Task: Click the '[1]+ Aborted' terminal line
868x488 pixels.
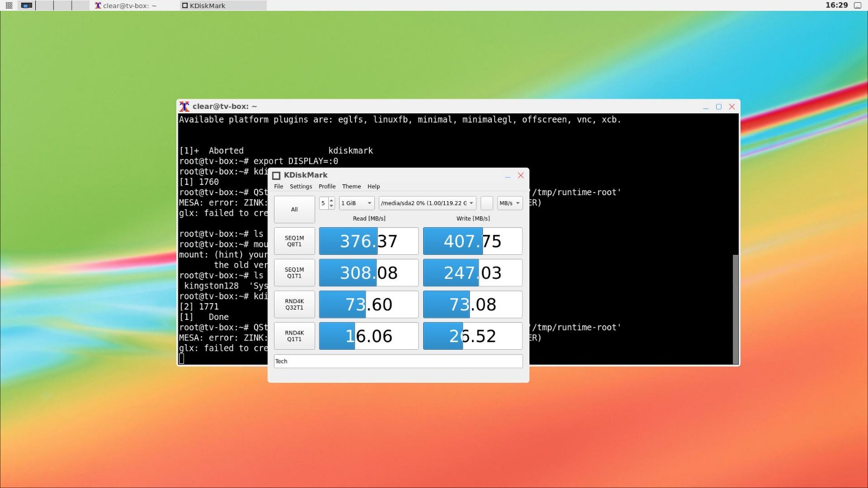Action: point(276,151)
